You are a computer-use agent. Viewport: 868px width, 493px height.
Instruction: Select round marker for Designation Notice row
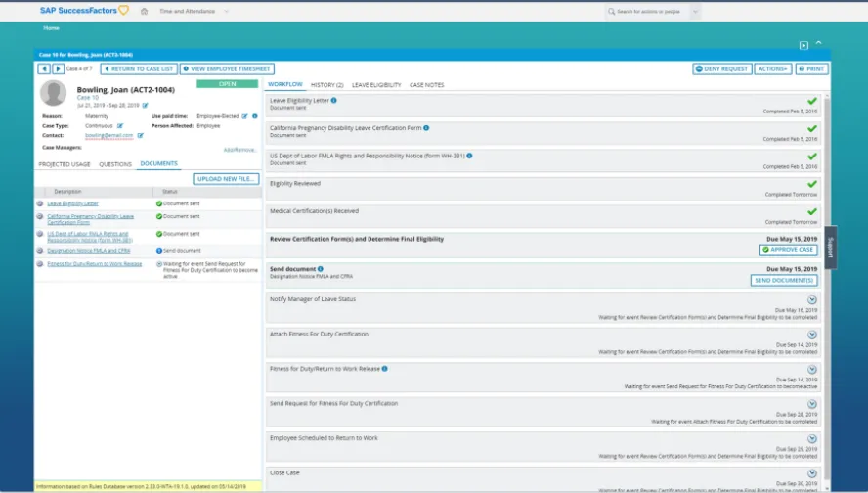40,251
